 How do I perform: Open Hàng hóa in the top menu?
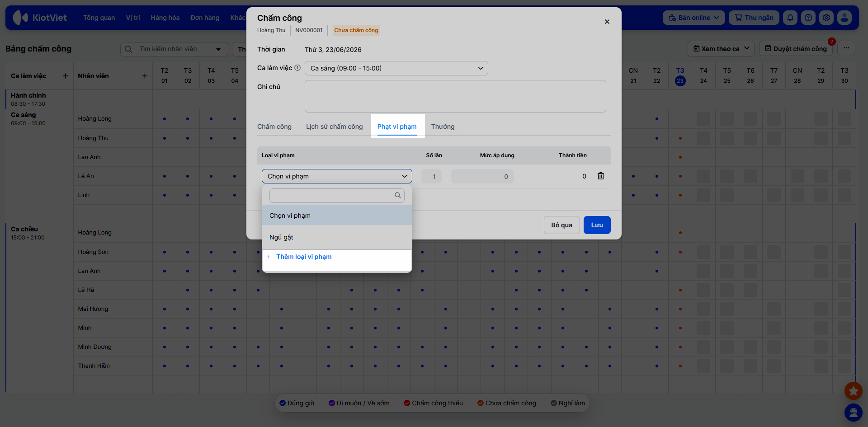165,18
